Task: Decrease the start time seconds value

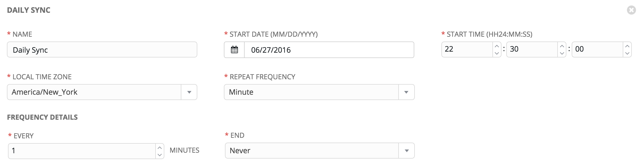Action: click(627, 53)
